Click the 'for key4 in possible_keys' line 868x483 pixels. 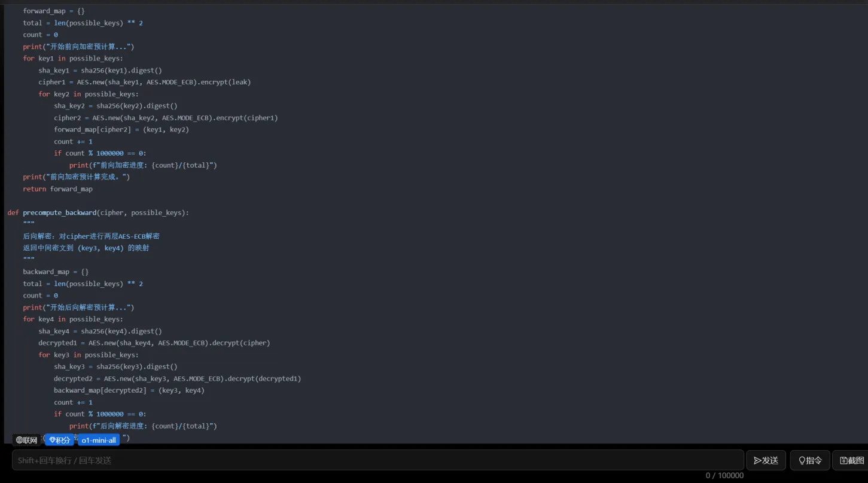click(73, 319)
